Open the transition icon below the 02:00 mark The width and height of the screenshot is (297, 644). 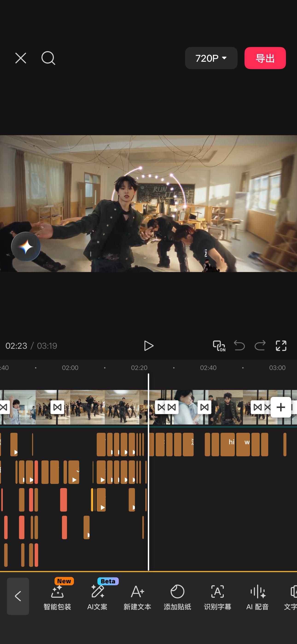click(57, 407)
